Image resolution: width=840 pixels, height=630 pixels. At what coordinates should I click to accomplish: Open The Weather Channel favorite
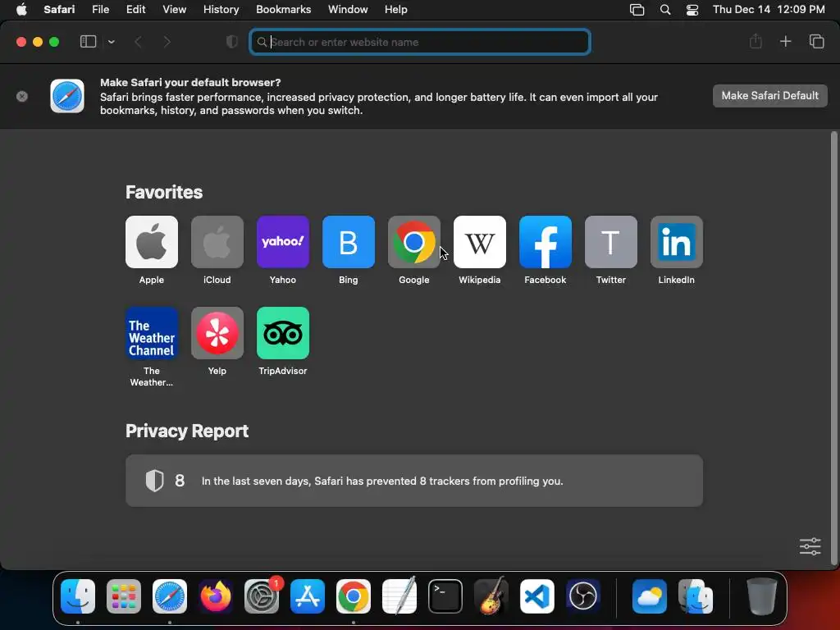coord(152,333)
